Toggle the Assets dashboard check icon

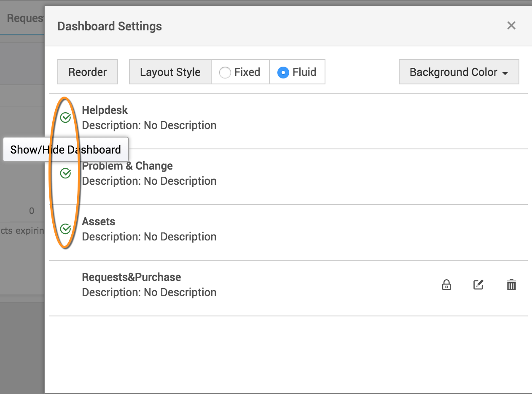pos(65,229)
